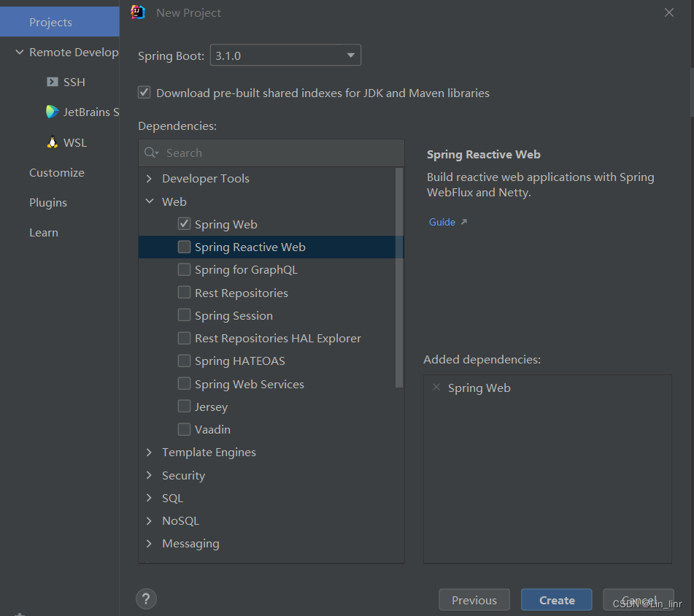Viewport: 694px width, 616px height.
Task: Enable the Vaadin dependency checkbox
Action: 184,429
